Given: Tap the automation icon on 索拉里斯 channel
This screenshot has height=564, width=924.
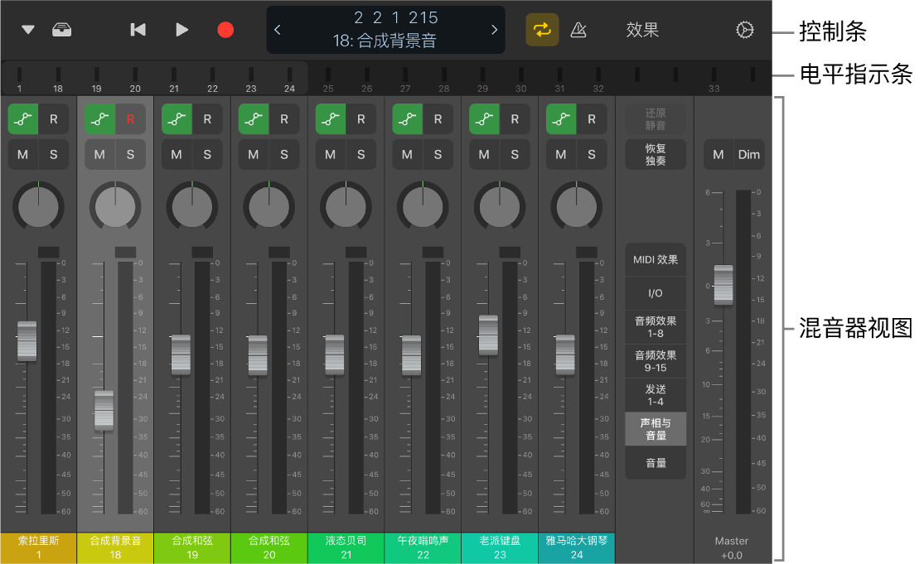Looking at the screenshot, I should (x=22, y=118).
